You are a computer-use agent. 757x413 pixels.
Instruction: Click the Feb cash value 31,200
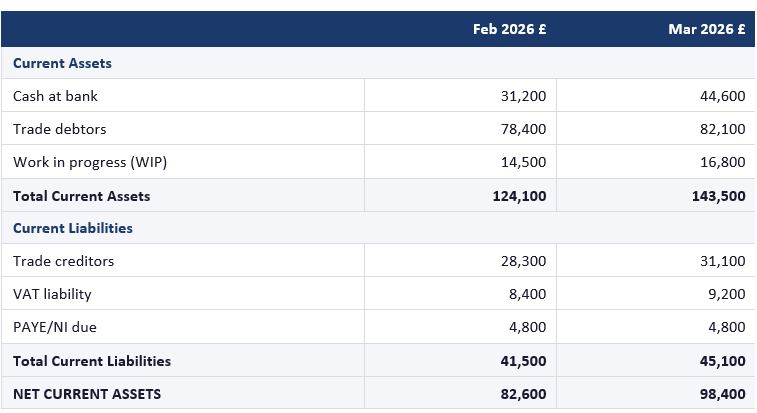coord(523,96)
